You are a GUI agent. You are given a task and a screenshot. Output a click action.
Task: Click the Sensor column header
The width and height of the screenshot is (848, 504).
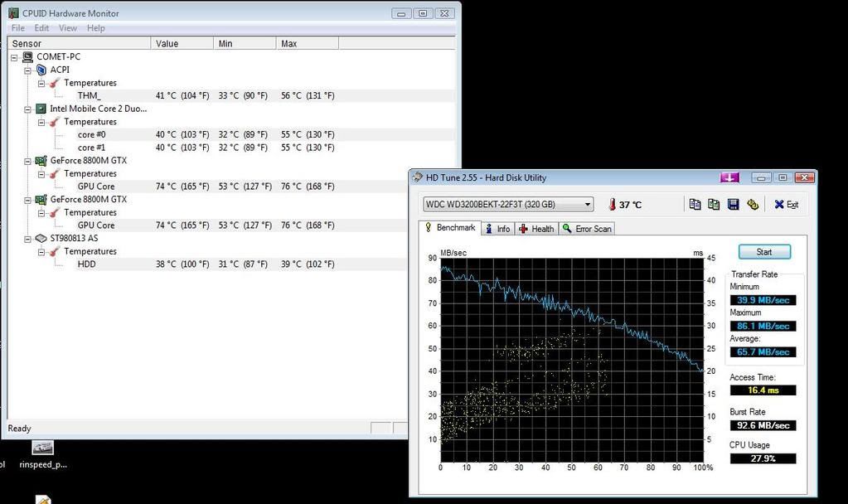tap(80, 44)
